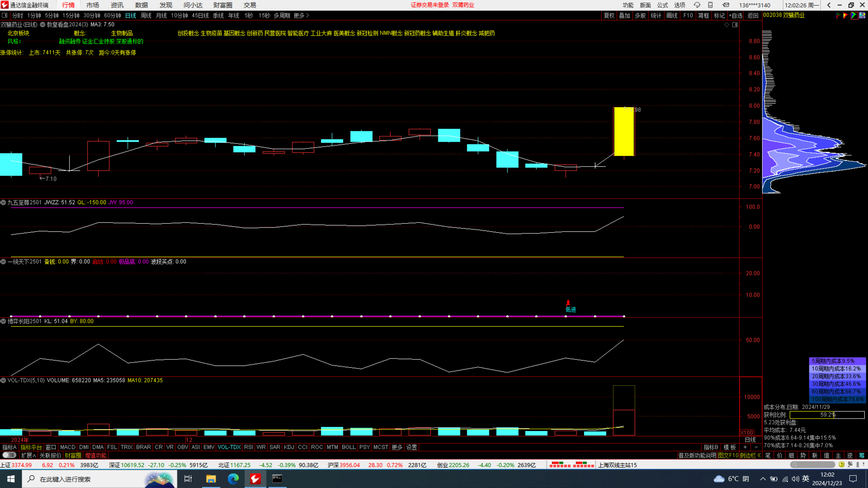The height and width of the screenshot is (488, 868).
Task: Click the highlighted green arrow icon
Action: 854,15
